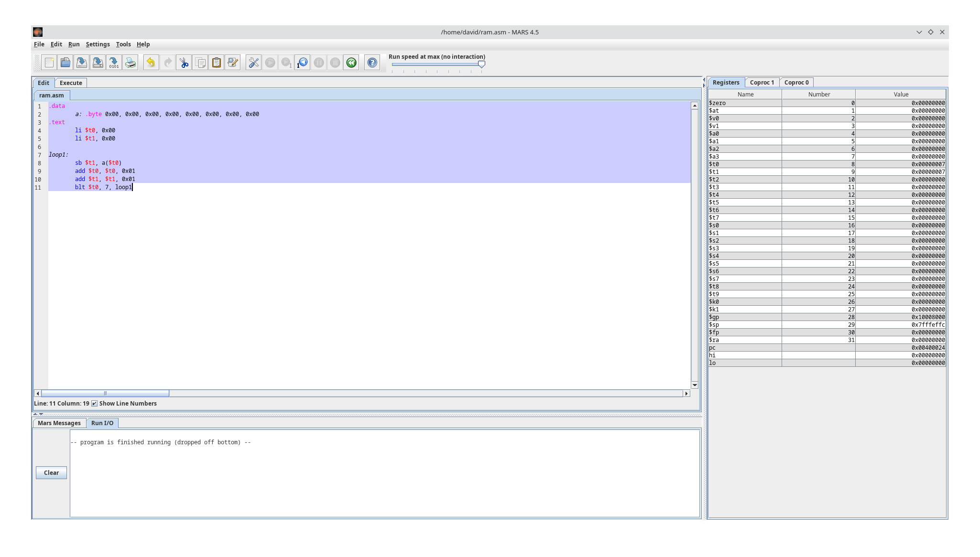Screen dimensions: 980x557
Task: Click the Reset simulation icon
Action: point(351,62)
